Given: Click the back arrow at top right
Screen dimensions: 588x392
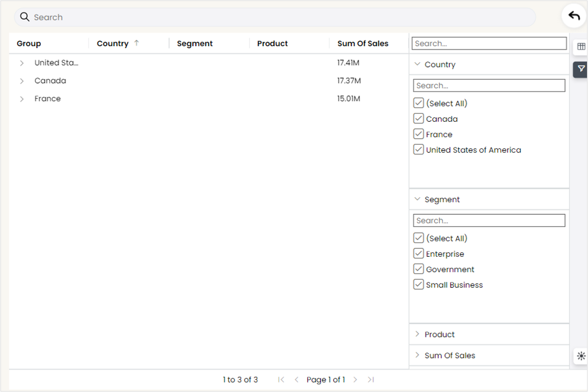Looking at the screenshot, I should coord(574,15).
